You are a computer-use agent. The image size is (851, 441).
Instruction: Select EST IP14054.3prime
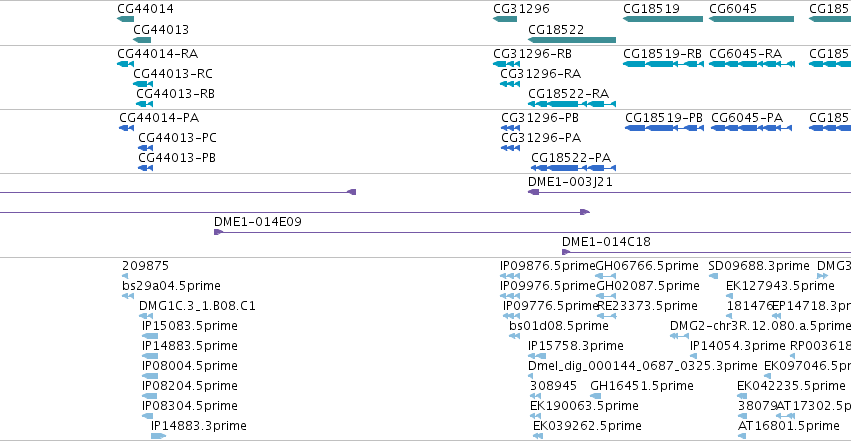693,356
